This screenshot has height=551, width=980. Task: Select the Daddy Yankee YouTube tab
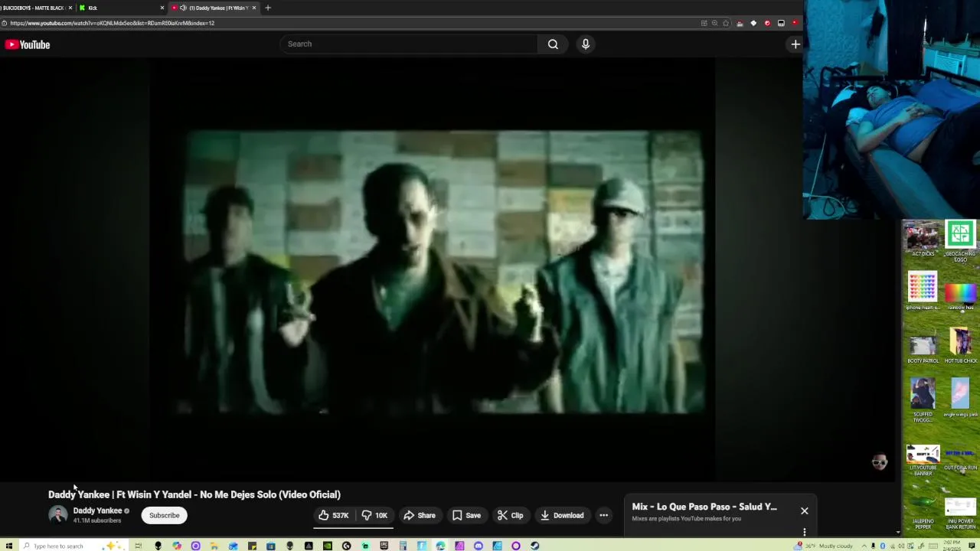pos(213,8)
